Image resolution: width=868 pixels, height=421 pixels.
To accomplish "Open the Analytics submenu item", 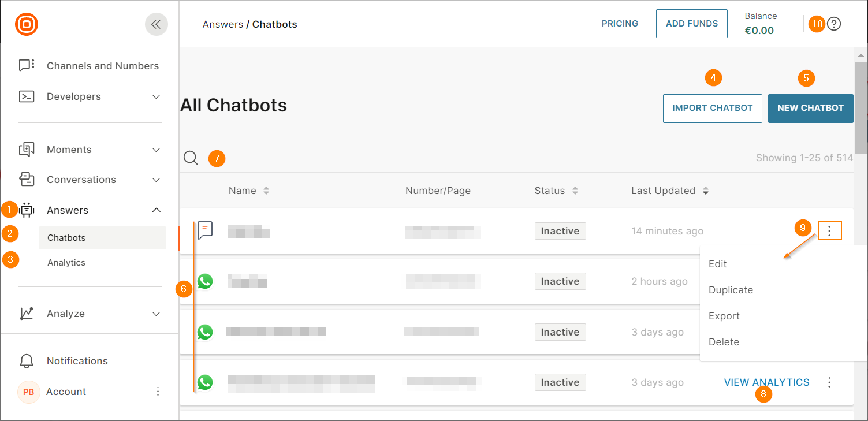I will (66, 263).
